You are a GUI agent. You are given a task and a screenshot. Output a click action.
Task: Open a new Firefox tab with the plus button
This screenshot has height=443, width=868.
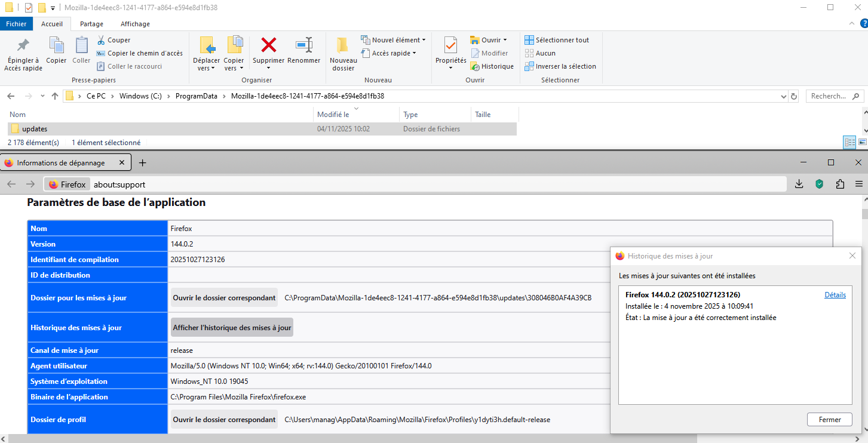pyautogui.click(x=142, y=162)
